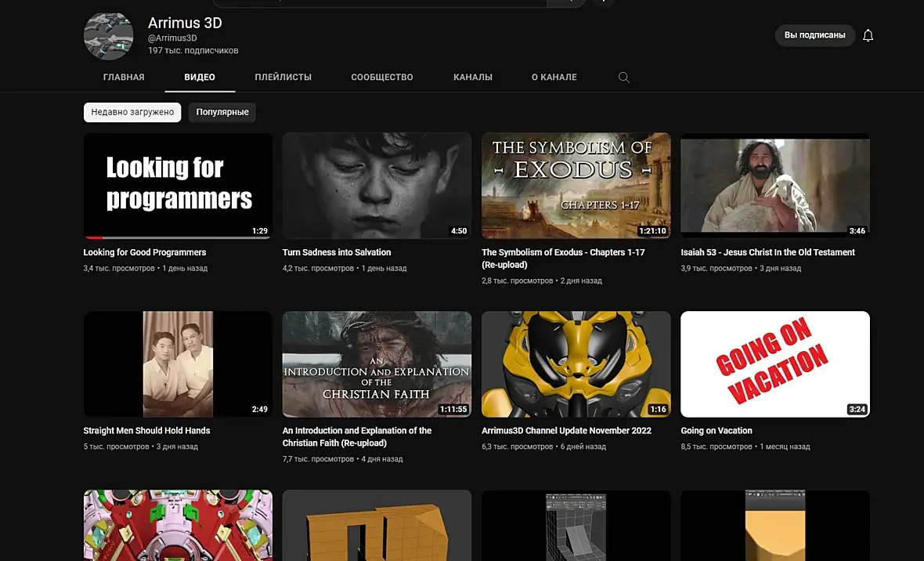
Task: Click the 197 тыс. подписчиков text
Action: click(193, 51)
